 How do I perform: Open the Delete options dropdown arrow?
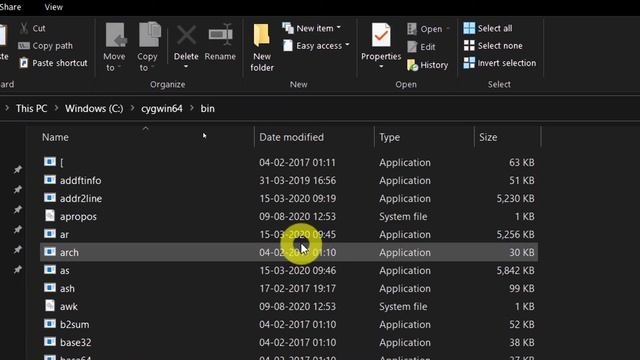tap(186, 67)
